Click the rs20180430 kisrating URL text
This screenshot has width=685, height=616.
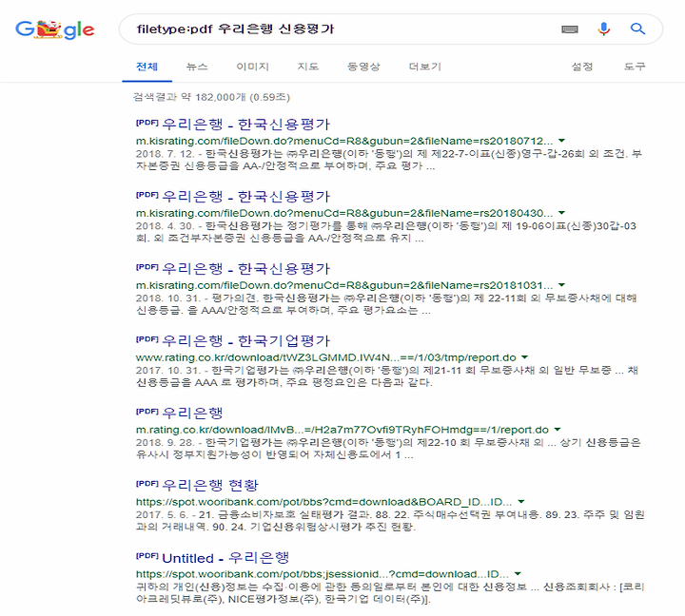point(344,213)
